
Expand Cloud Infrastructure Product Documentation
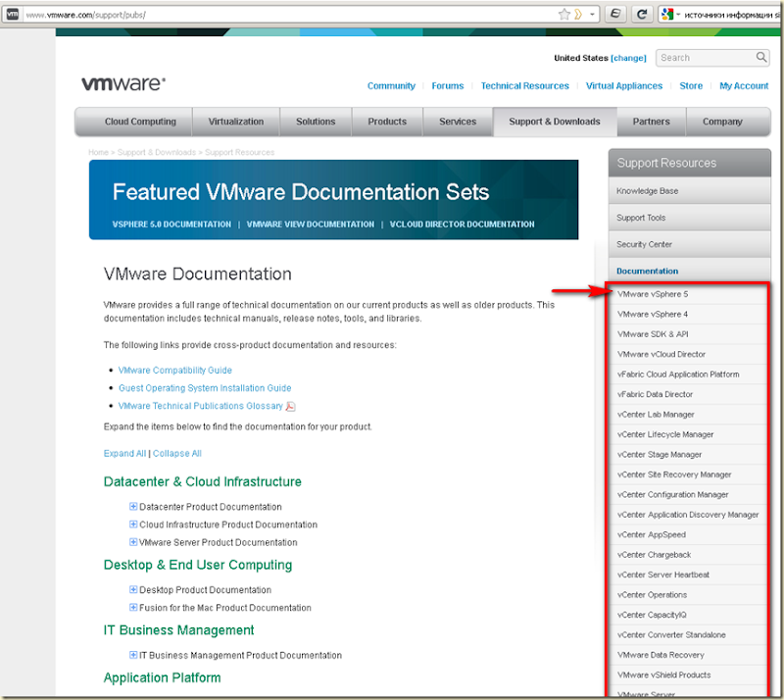tap(133, 525)
